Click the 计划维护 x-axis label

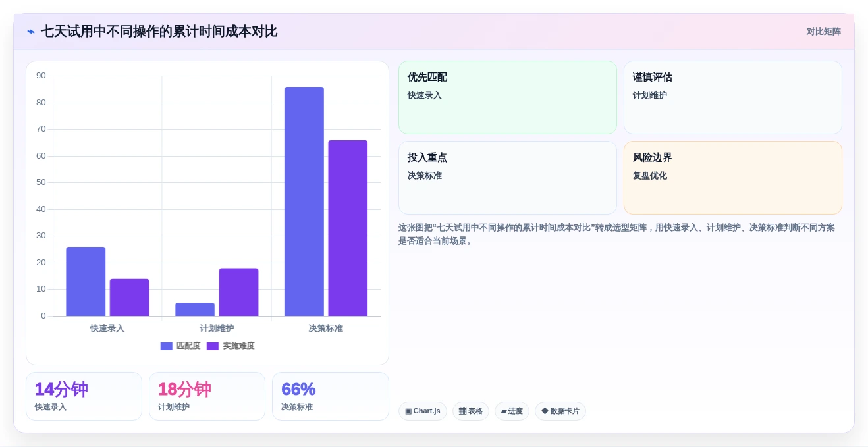click(x=217, y=329)
